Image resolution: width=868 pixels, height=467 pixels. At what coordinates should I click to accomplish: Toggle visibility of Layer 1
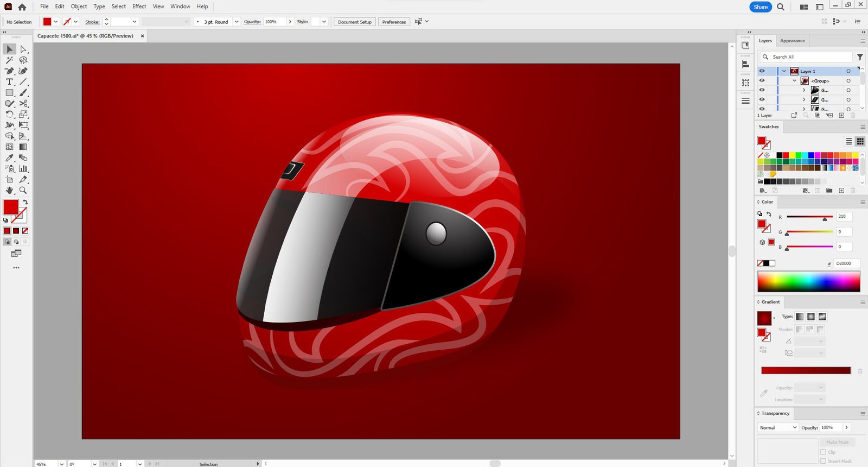click(762, 71)
